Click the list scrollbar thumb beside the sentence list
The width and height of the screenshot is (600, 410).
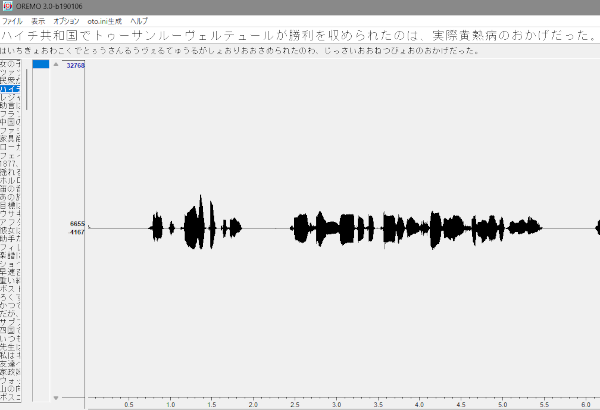[26, 89]
